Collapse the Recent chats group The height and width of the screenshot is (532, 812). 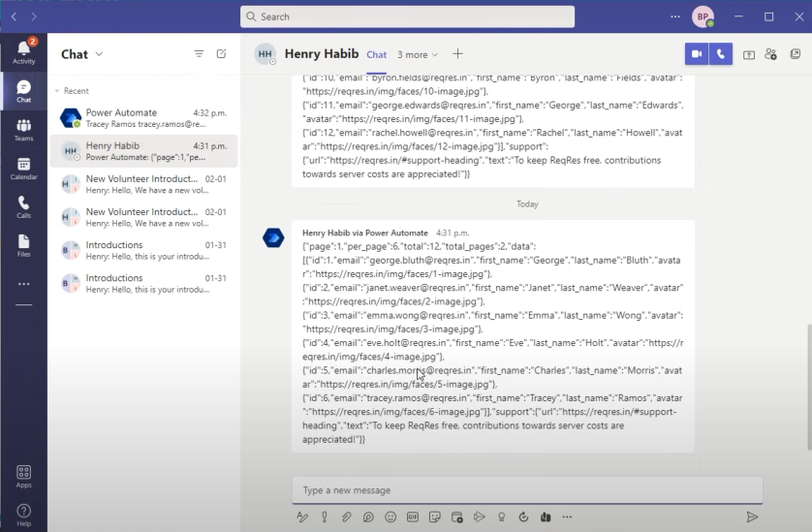click(57, 91)
